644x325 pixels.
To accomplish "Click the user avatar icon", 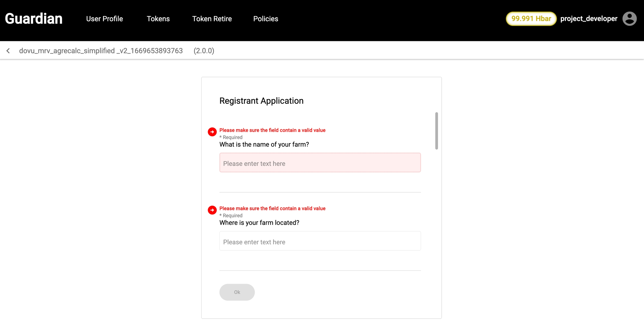I will [629, 19].
